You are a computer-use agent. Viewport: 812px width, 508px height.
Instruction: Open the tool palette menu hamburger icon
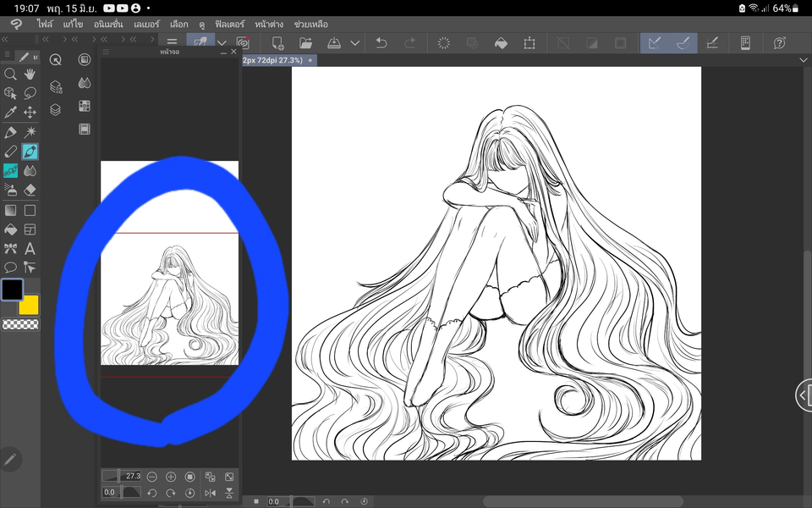pos(7,54)
